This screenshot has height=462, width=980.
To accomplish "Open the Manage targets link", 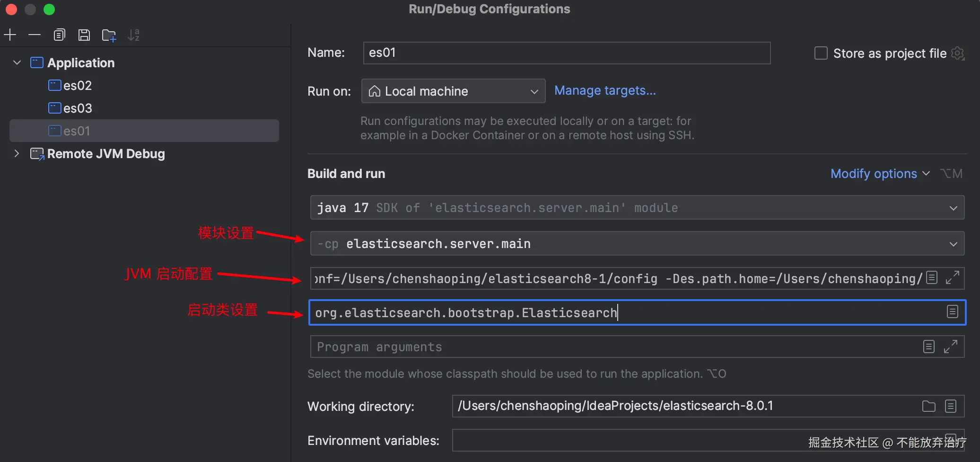I will [605, 90].
